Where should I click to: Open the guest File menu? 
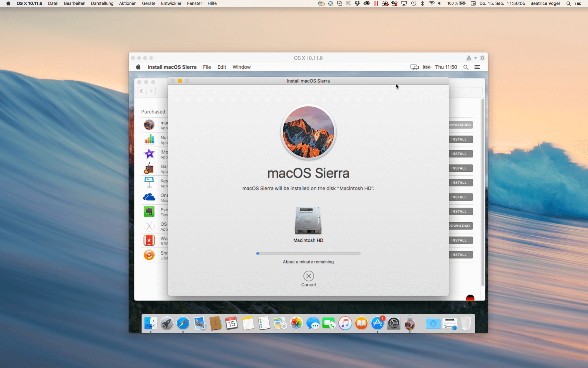(207, 67)
